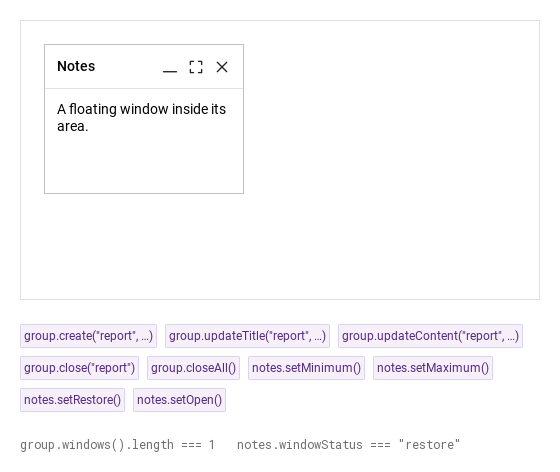Call notes.setMinimum() button
560x472 pixels.
point(306,368)
